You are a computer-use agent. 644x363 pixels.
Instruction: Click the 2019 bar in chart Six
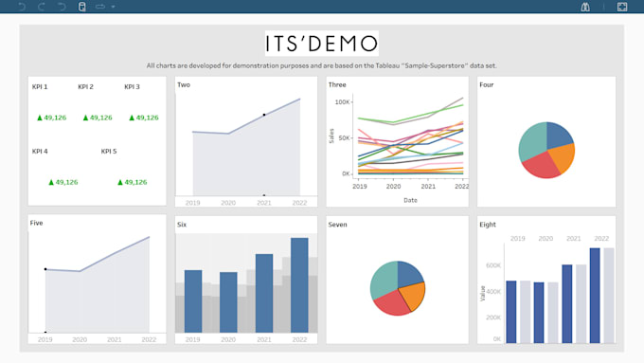coord(193,301)
